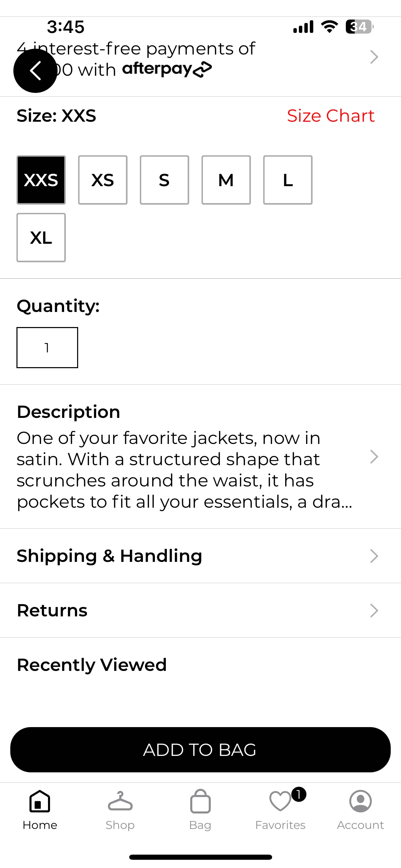Choose size L option
This screenshot has width=401, height=868.
(x=288, y=180)
